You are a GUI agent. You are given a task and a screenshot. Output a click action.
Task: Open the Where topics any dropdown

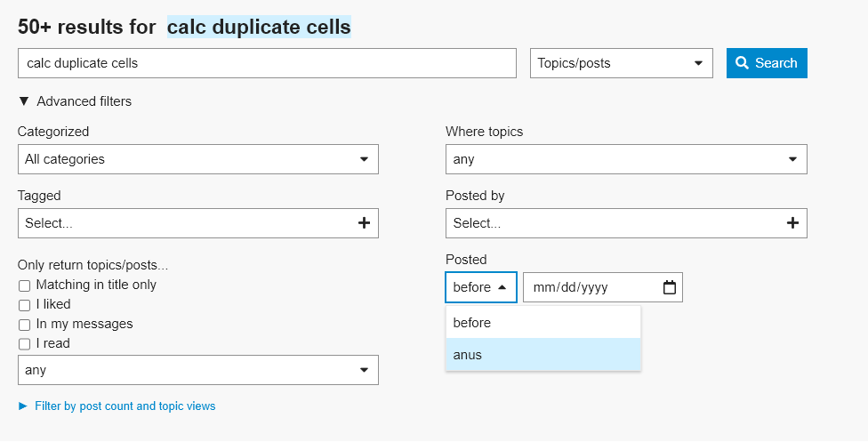(x=625, y=159)
